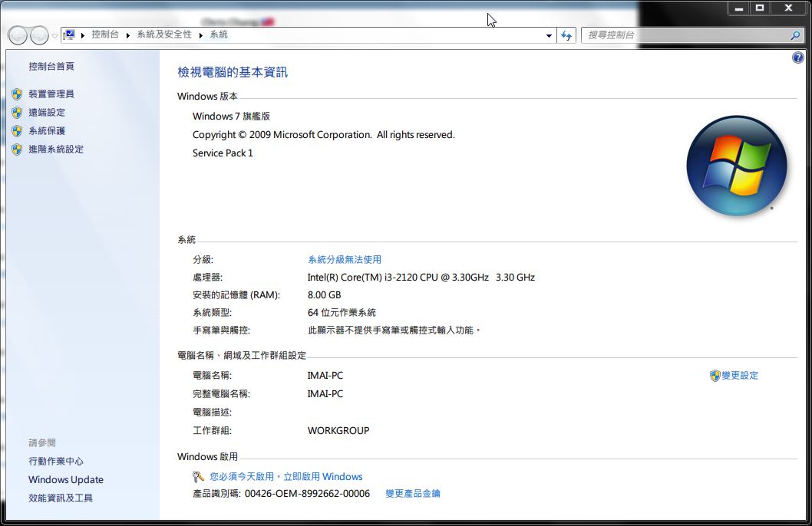Click 您必須今天啟用。立即啟用 Windows link
This screenshot has height=526, width=812.
click(286, 477)
